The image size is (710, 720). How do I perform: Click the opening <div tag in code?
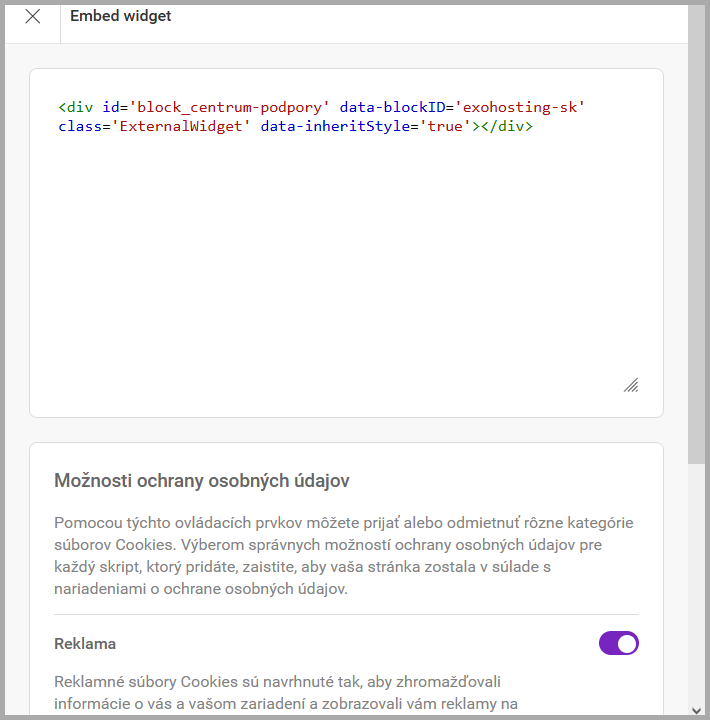(x=76, y=107)
